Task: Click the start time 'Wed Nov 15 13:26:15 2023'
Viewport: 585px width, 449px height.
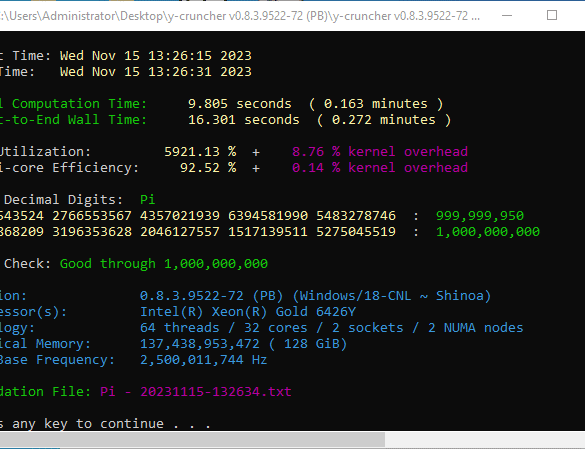Action: (x=156, y=56)
